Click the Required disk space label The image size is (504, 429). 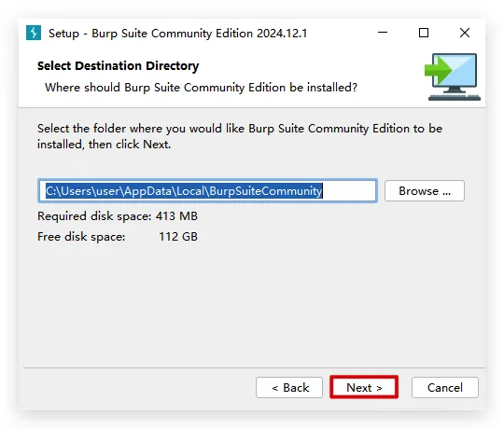(94, 216)
